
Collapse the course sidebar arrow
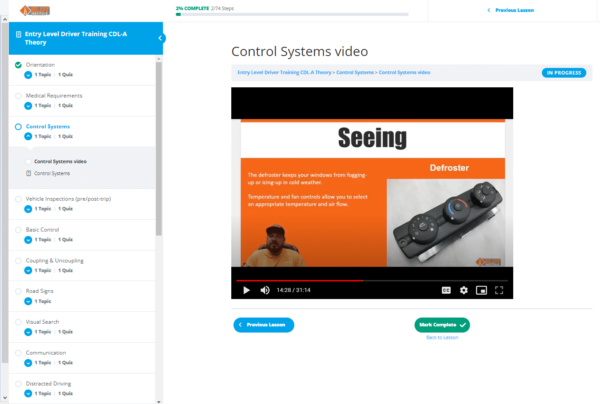[x=161, y=38]
